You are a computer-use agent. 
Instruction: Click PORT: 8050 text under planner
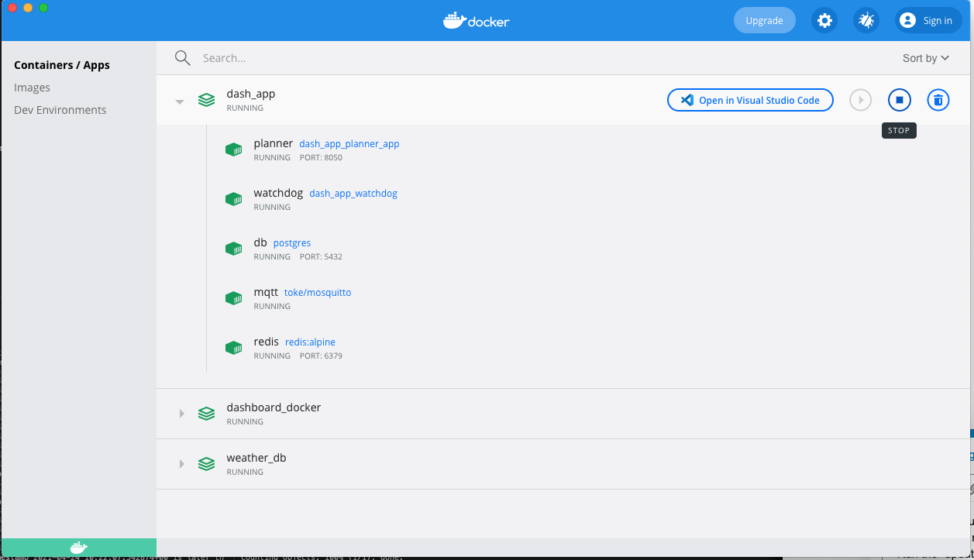[321, 158]
